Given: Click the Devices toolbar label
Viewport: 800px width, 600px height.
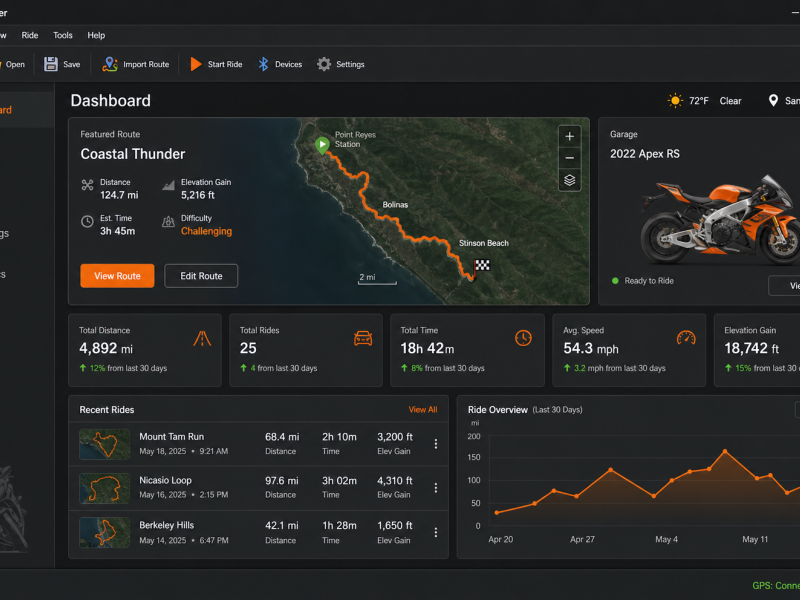Looking at the screenshot, I should coord(288,64).
